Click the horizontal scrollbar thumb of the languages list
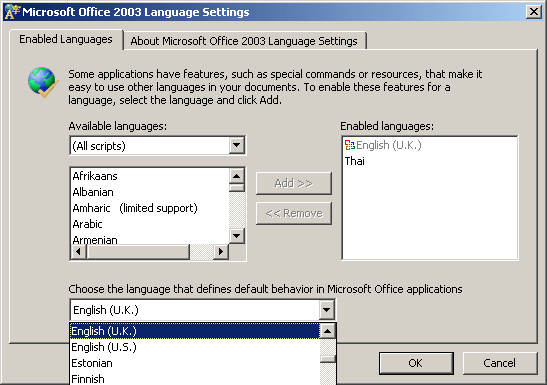Viewport: 547px width, 385px height. coord(138,251)
